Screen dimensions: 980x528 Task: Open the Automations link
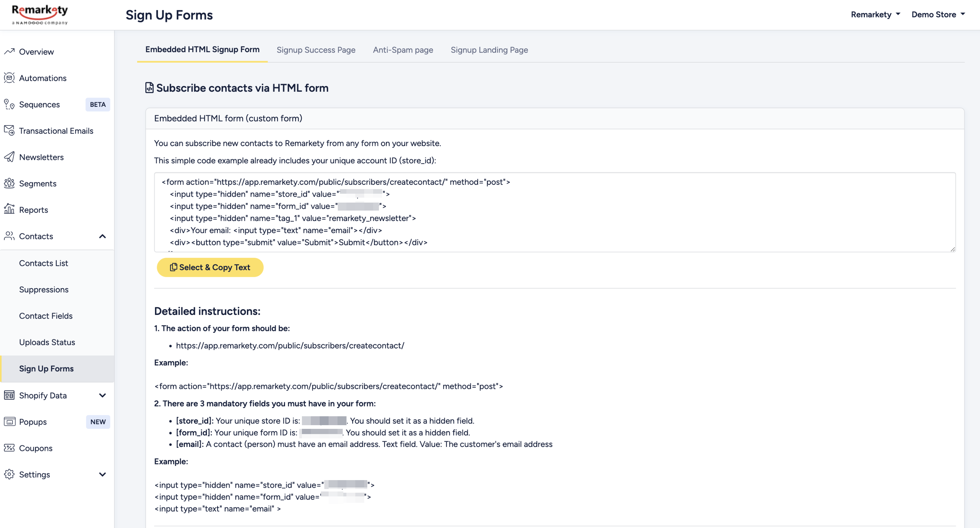(x=43, y=78)
